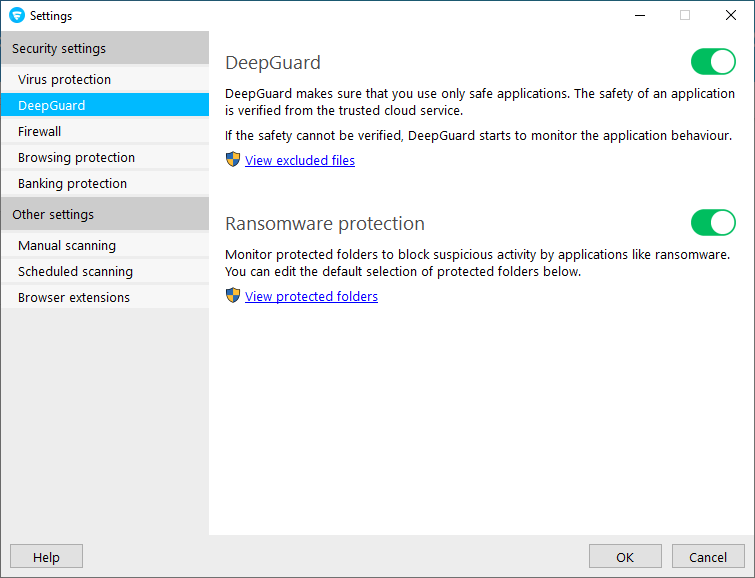
Task: Minimize the Settings window
Action: click(x=639, y=15)
